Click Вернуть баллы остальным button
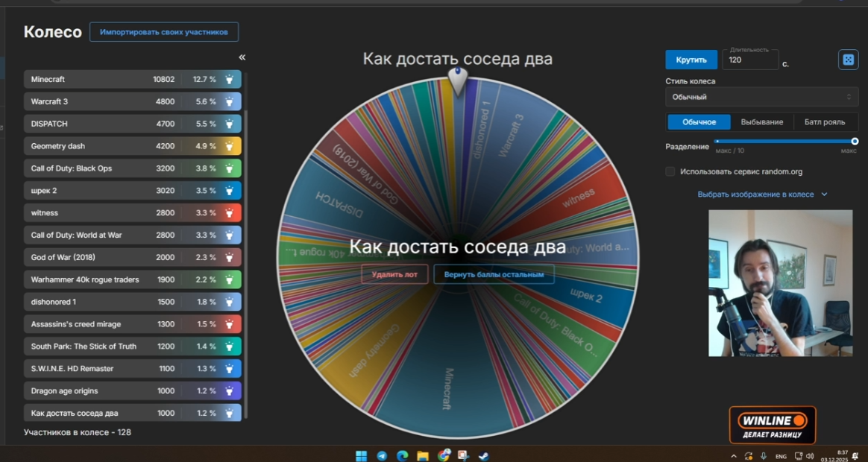The height and width of the screenshot is (462, 868). (494, 274)
